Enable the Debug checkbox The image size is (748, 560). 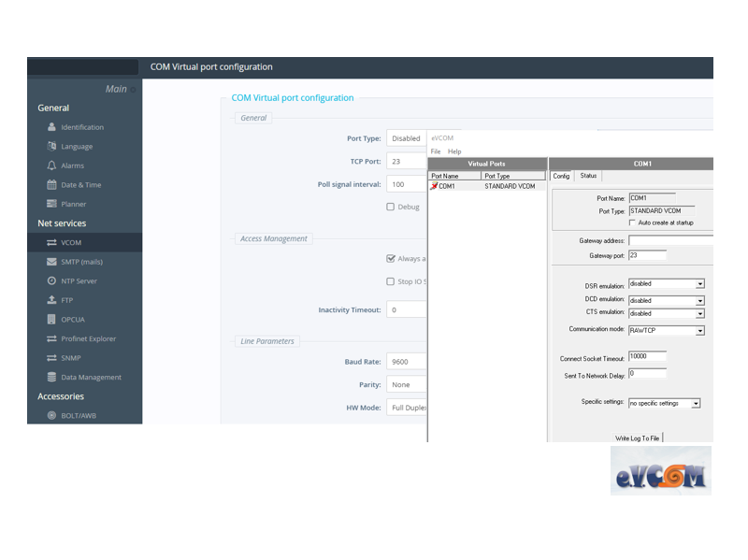coord(391,207)
